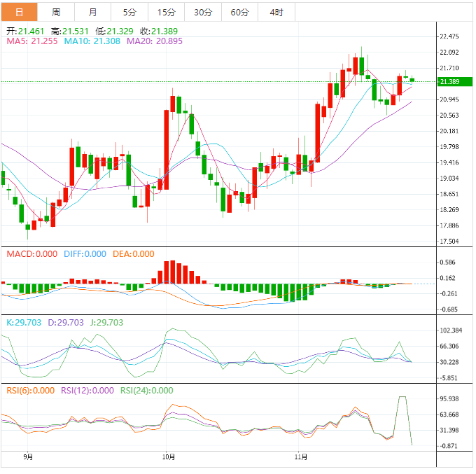Viewport: 476px width, 474px height.
Task: Click the 9月 time axis label
Action: pos(28,457)
